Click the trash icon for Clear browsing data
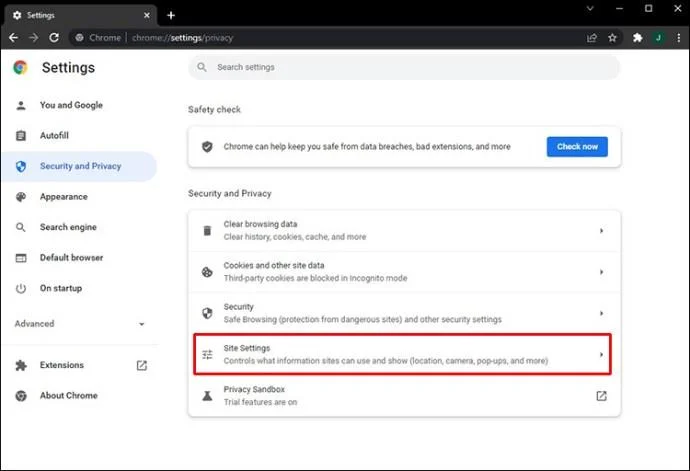This screenshot has width=690, height=471. tap(207, 231)
